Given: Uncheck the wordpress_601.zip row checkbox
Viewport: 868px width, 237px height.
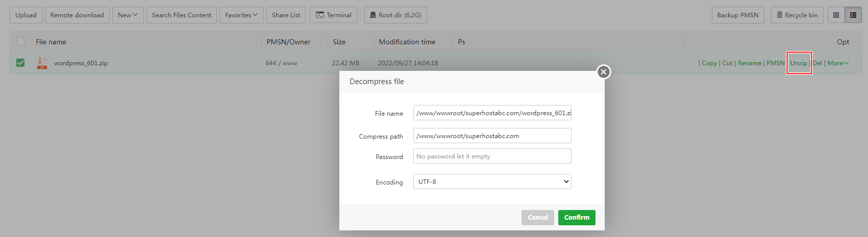Looking at the screenshot, I should tap(20, 63).
